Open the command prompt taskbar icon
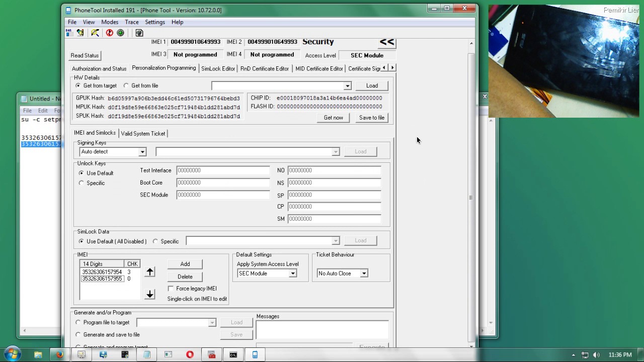 click(x=233, y=354)
